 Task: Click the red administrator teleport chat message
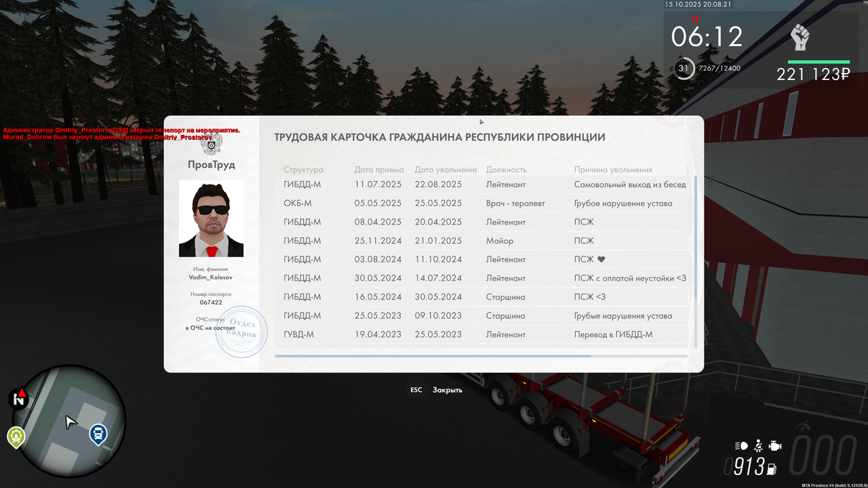click(122, 130)
